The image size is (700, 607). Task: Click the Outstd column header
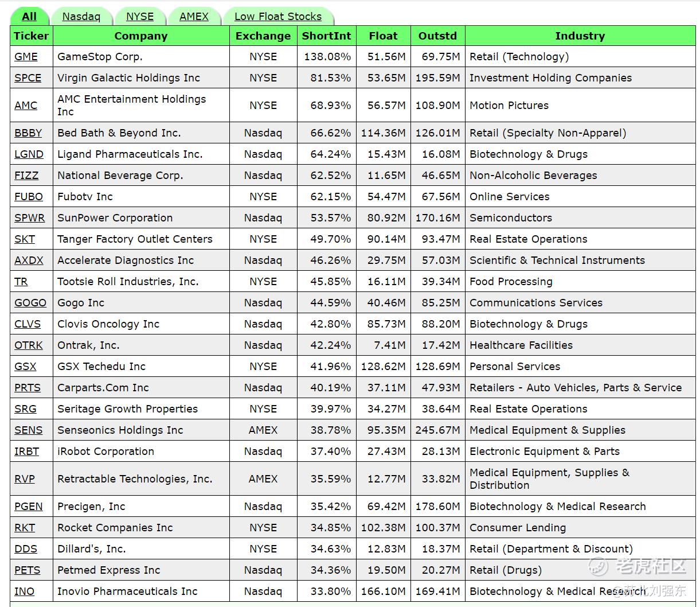tap(438, 36)
